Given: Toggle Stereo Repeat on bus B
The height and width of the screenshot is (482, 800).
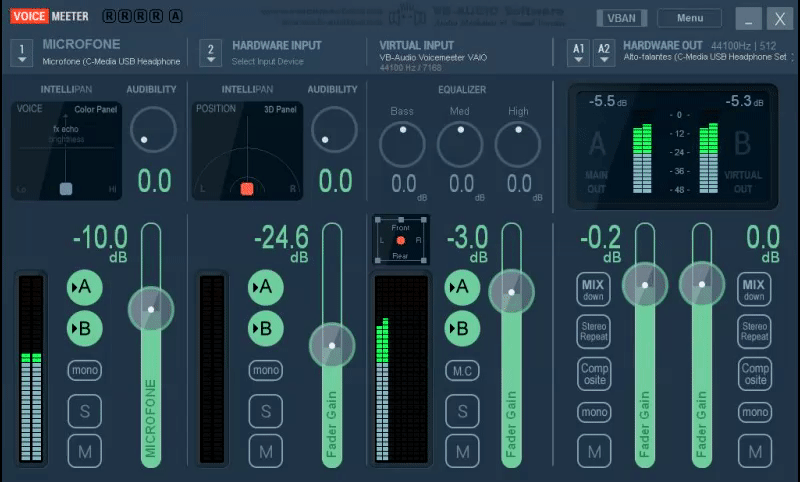Looking at the screenshot, I should (x=754, y=332).
